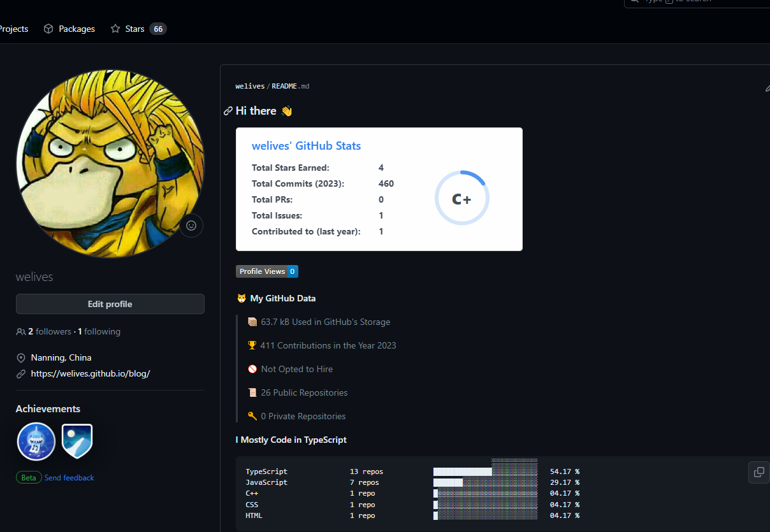The width and height of the screenshot is (770, 532).
Task: Click the cat emoji in GitHub Data heading
Action: [242, 298]
